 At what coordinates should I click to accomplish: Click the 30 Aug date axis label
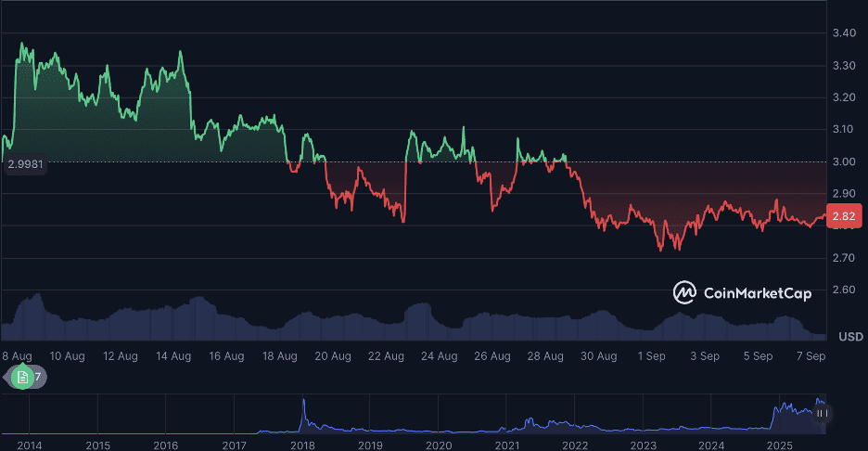coord(599,355)
